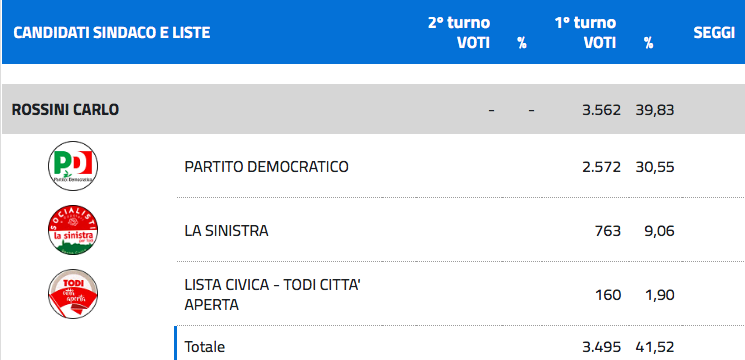Click the SEGGI column header
This screenshot has width=745, height=360.
coord(714,33)
